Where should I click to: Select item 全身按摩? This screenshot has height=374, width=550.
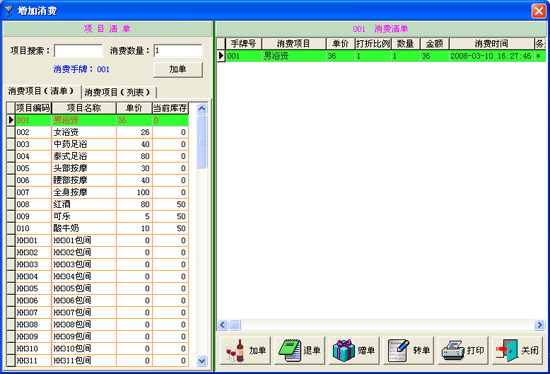[98, 192]
